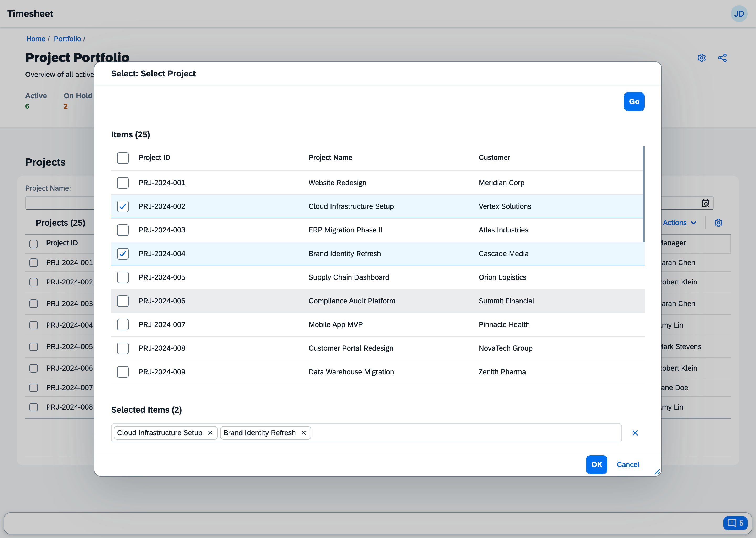Cancel the Select Project dialog
The height and width of the screenshot is (538, 756).
click(628, 464)
